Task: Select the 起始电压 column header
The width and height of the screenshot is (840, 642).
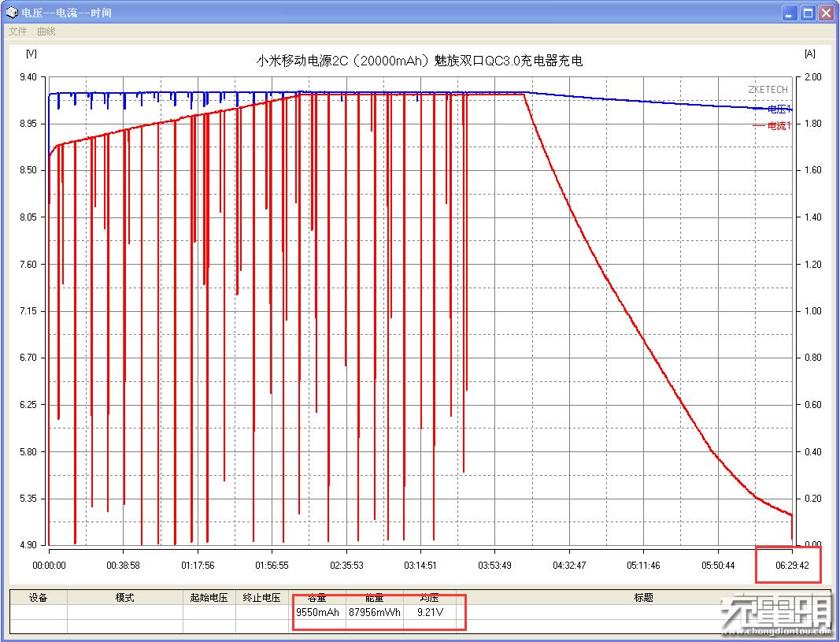Action: click(209, 598)
